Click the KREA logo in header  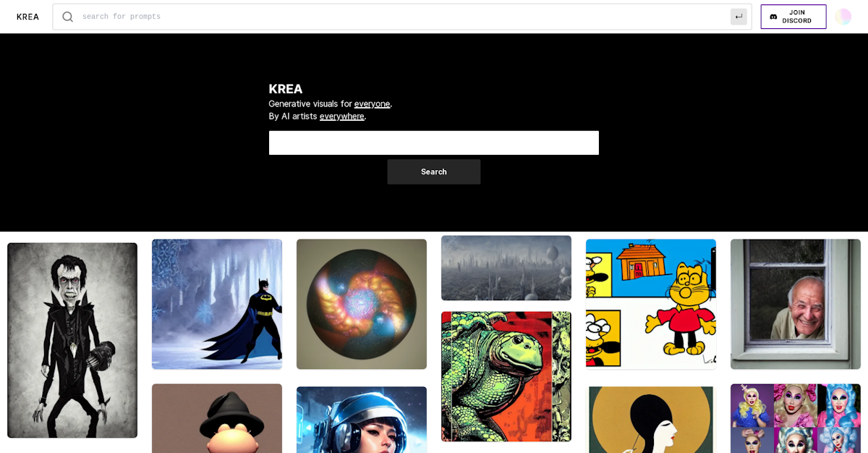tap(27, 17)
